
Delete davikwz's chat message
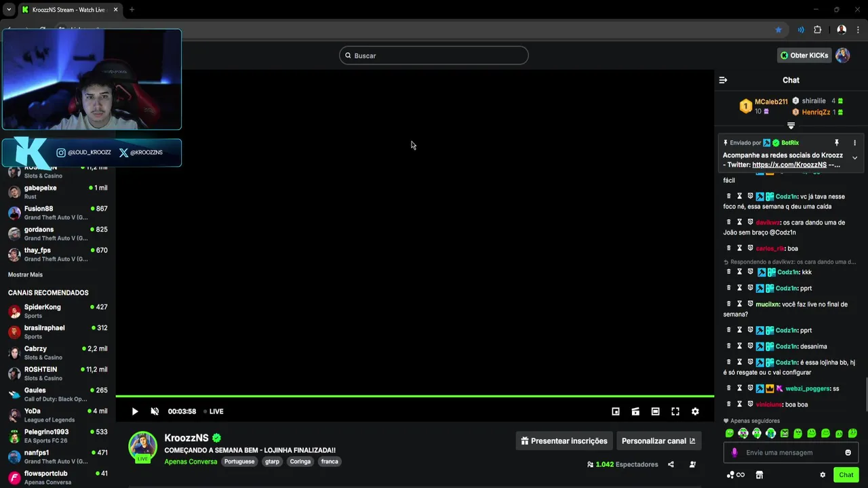(x=729, y=222)
